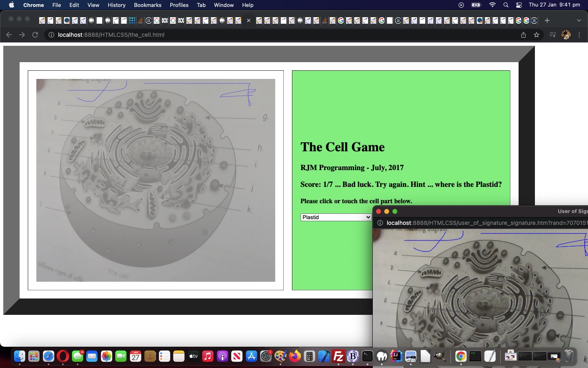The width and height of the screenshot is (588, 368).
Task: Open a new tab with the plus button
Action: (547, 20)
